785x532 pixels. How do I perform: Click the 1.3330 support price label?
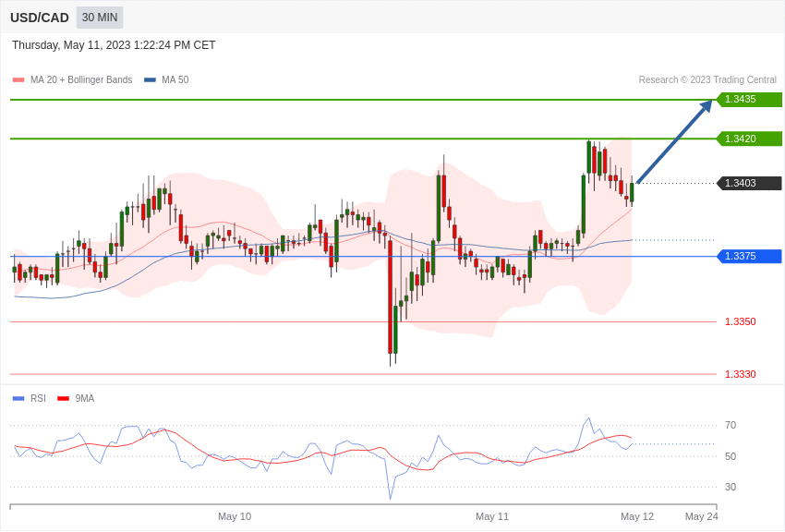click(x=741, y=374)
